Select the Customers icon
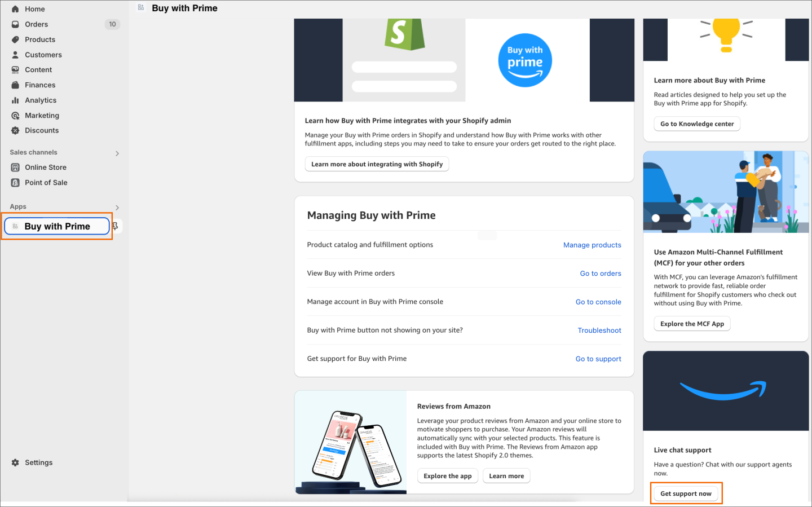 click(x=15, y=54)
